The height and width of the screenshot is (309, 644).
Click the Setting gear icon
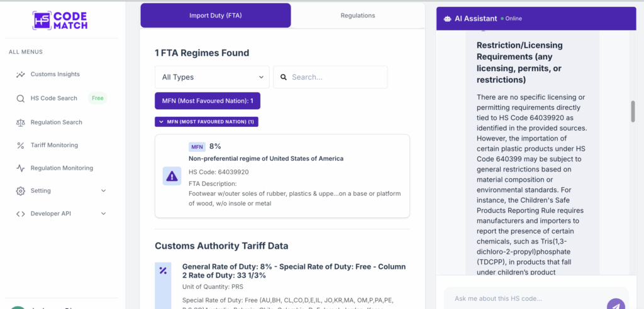21,191
